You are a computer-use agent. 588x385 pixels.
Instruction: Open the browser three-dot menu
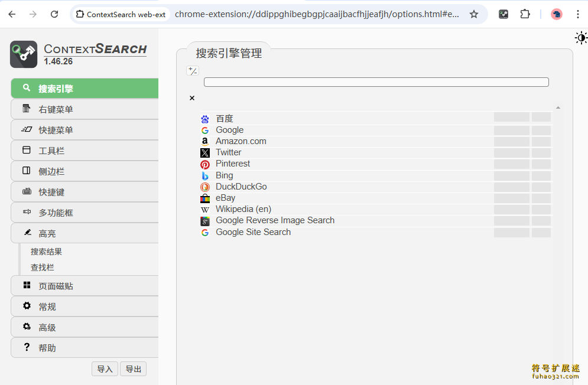(578, 14)
